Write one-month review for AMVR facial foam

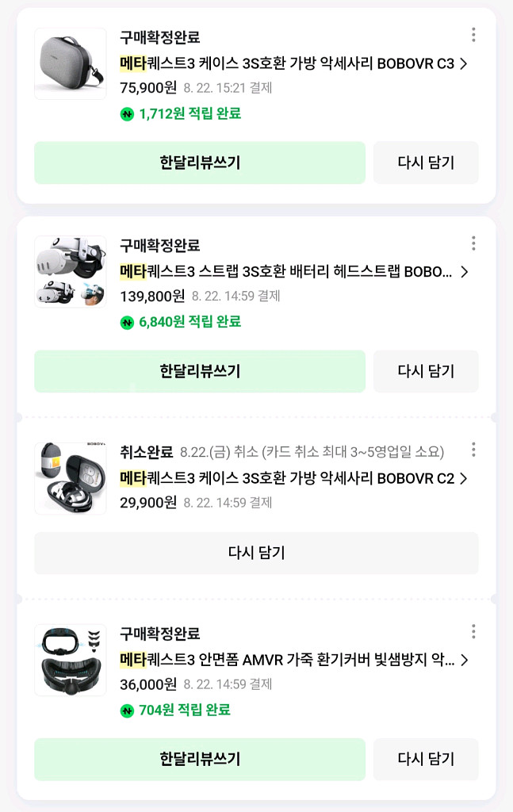pos(200,759)
